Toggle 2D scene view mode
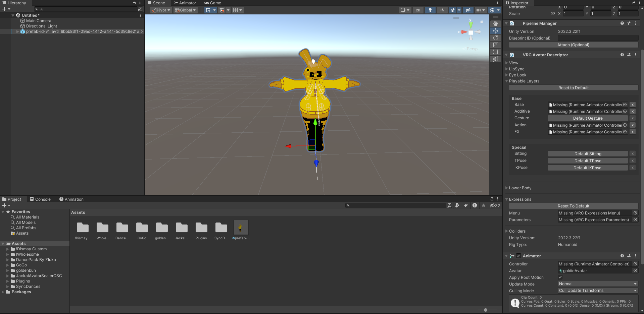The image size is (644, 314). coord(418,10)
